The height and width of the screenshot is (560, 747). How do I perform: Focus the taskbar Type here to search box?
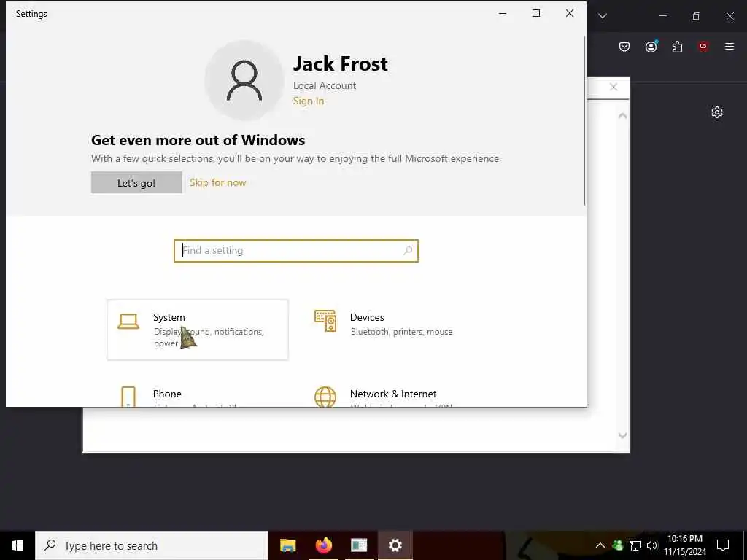coord(152,545)
